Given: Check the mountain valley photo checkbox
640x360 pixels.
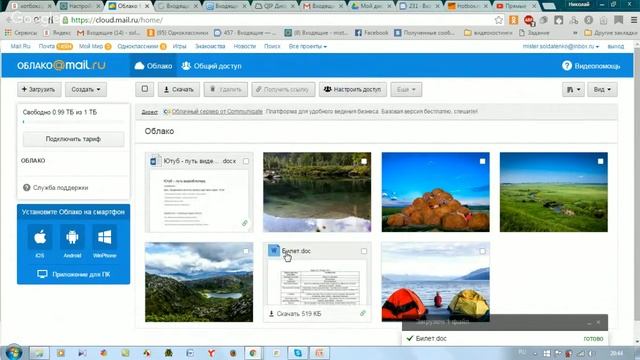Looking at the screenshot, I should (x=246, y=251).
